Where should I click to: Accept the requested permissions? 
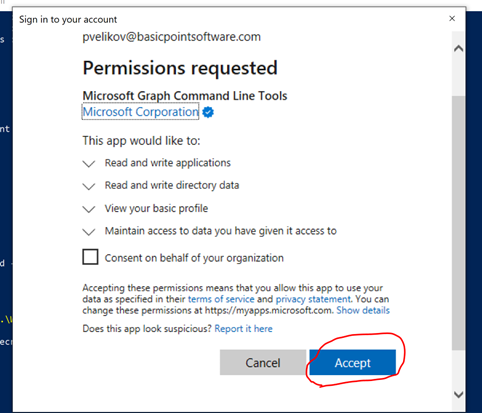(353, 362)
